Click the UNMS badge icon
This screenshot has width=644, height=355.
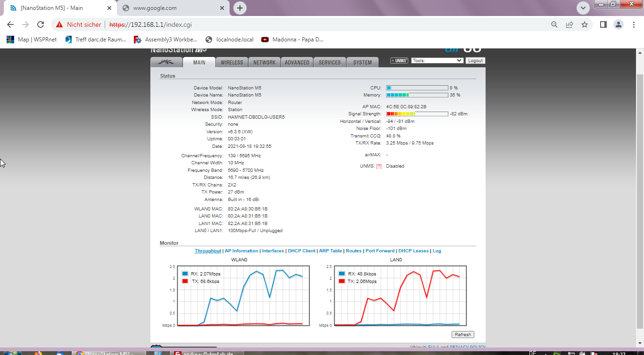tap(399, 61)
